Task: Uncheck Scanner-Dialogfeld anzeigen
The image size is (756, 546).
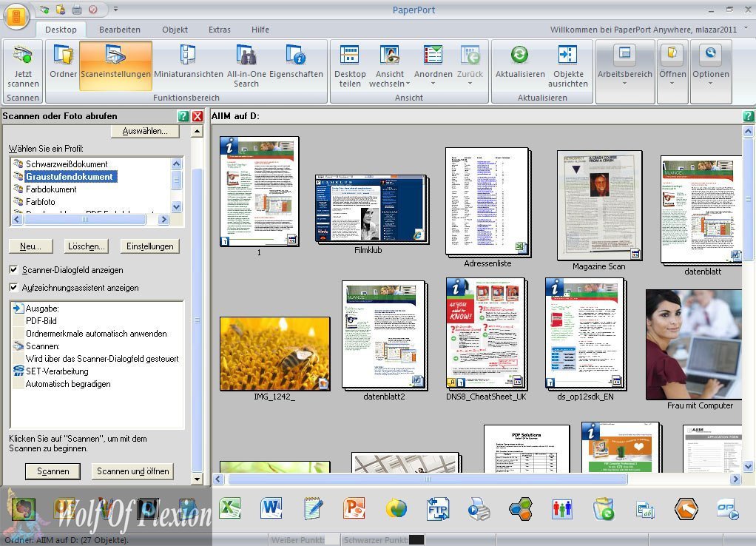Action: pos(13,269)
